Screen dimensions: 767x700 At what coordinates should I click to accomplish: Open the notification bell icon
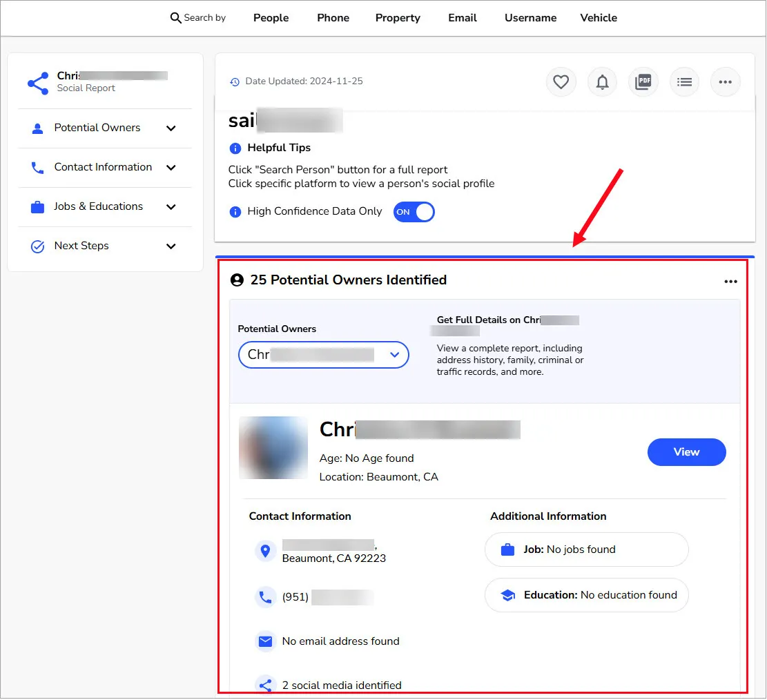tap(602, 81)
